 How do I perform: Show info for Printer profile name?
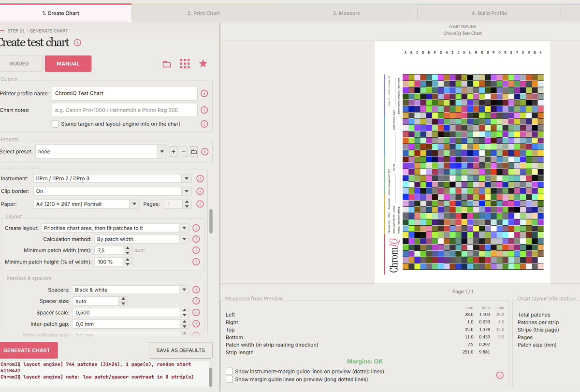(204, 93)
